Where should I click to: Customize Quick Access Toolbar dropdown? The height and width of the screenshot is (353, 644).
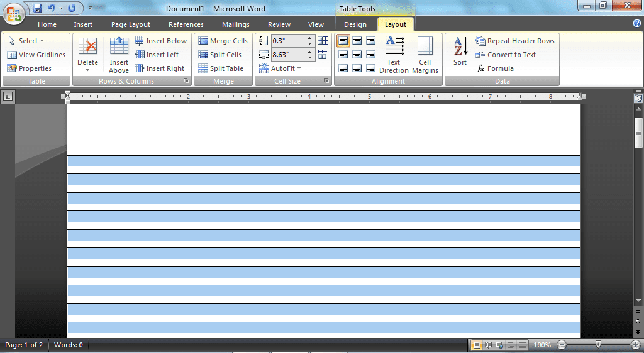[x=91, y=8]
